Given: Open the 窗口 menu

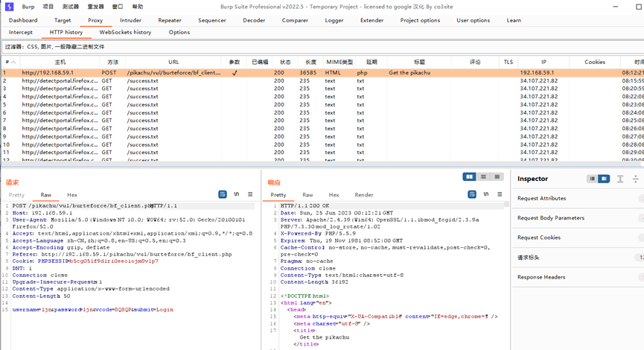Looking at the screenshot, I should pyautogui.click(x=118, y=7).
